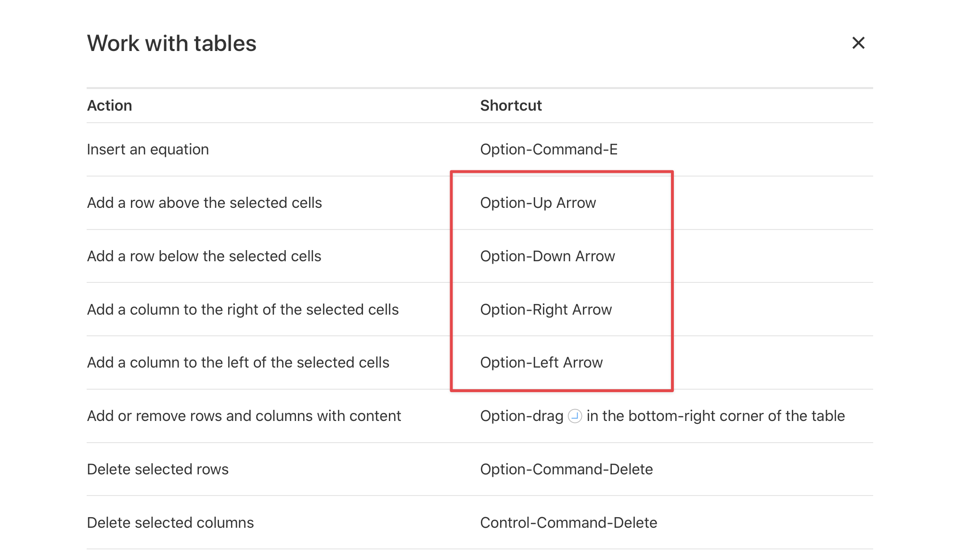Select Add a row below the selected cells
955x560 pixels.
pos(204,256)
